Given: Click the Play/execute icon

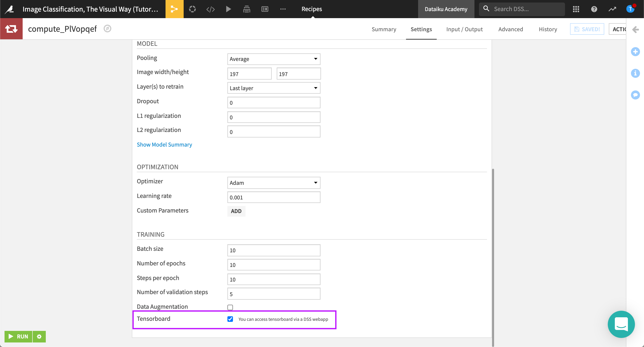Looking at the screenshot, I should click(x=229, y=9).
